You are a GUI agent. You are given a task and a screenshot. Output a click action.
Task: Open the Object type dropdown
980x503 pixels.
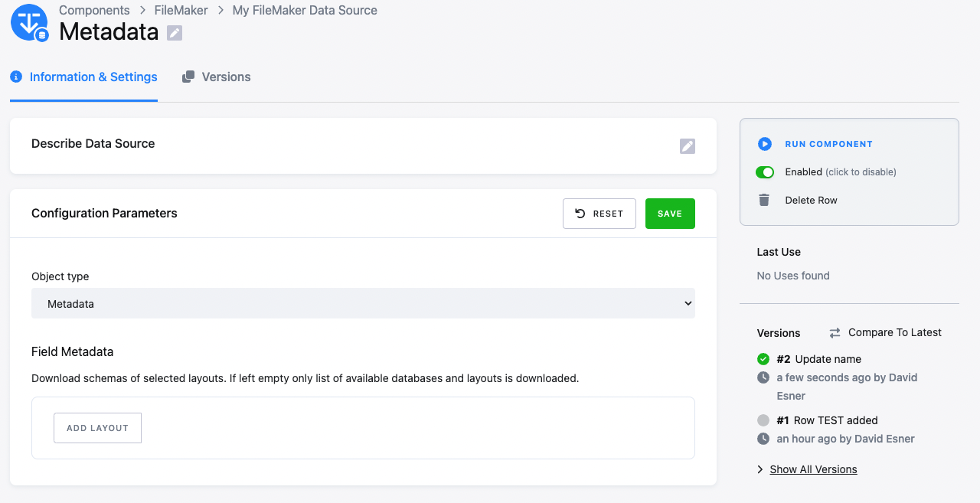(x=363, y=303)
